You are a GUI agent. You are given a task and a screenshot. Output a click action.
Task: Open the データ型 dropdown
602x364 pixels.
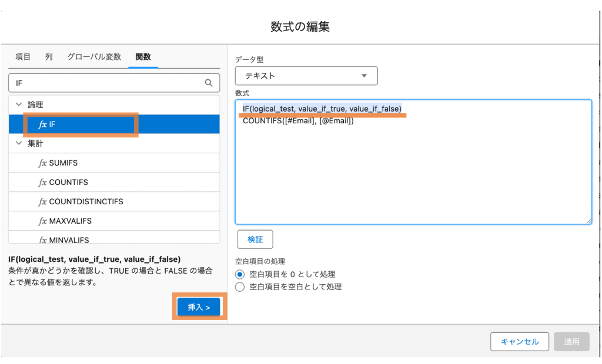click(306, 76)
